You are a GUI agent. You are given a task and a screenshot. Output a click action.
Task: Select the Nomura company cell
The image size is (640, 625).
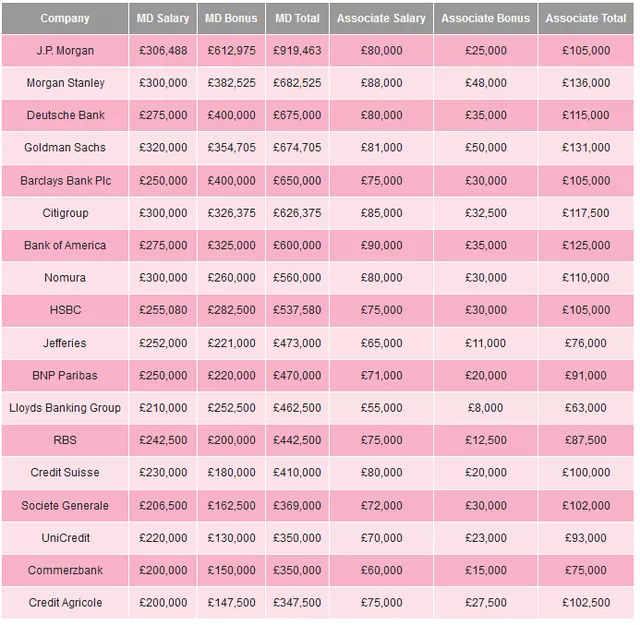65,278
